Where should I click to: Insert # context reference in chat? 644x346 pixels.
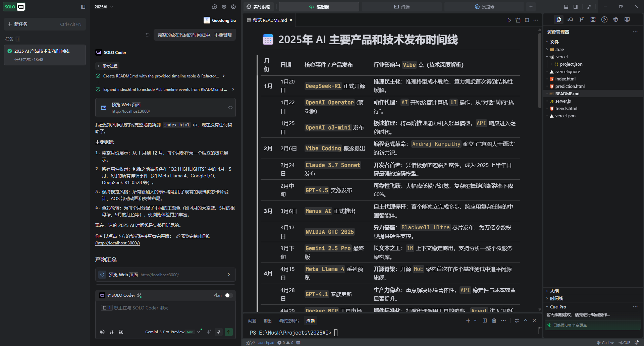point(112,332)
